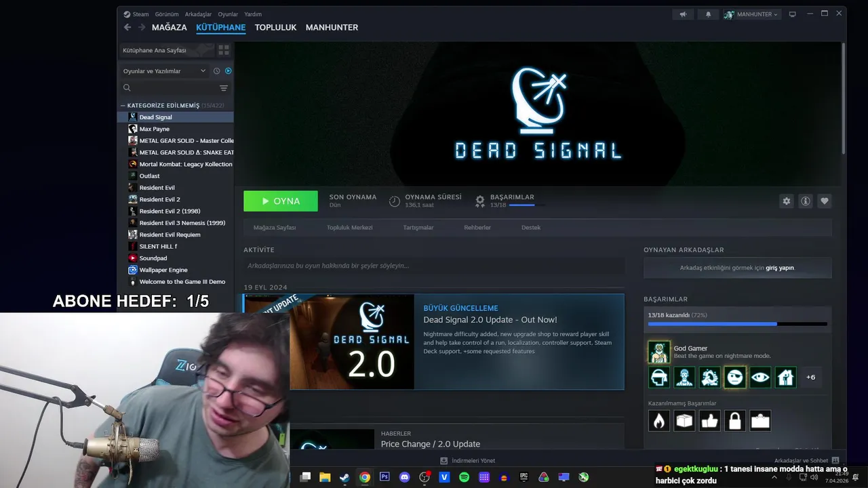The height and width of the screenshot is (488, 868).
Task: Open the Oyunlar menu
Action: click(228, 14)
